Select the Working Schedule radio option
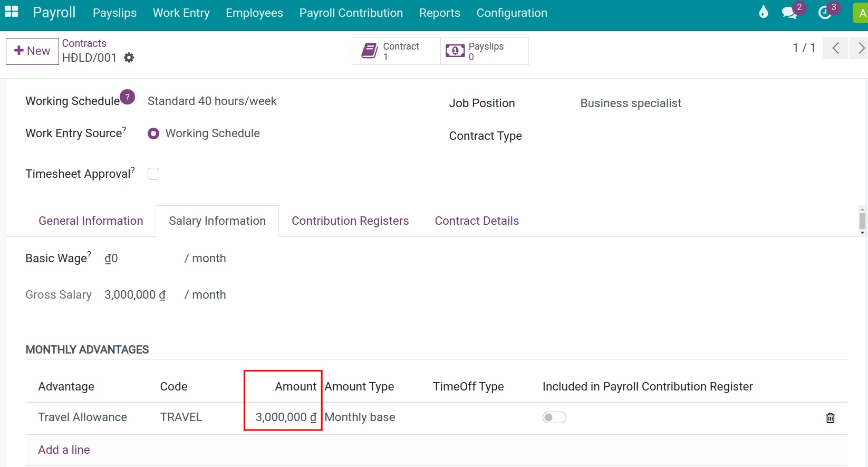Viewport: 868px width, 467px height. (153, 134)
